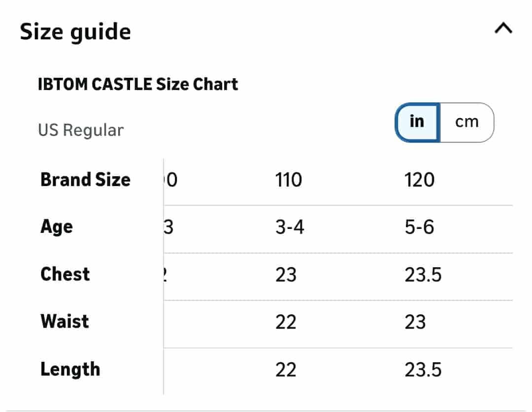Switch units to cm
Screen dimensions: 532x412
[467, 122]
